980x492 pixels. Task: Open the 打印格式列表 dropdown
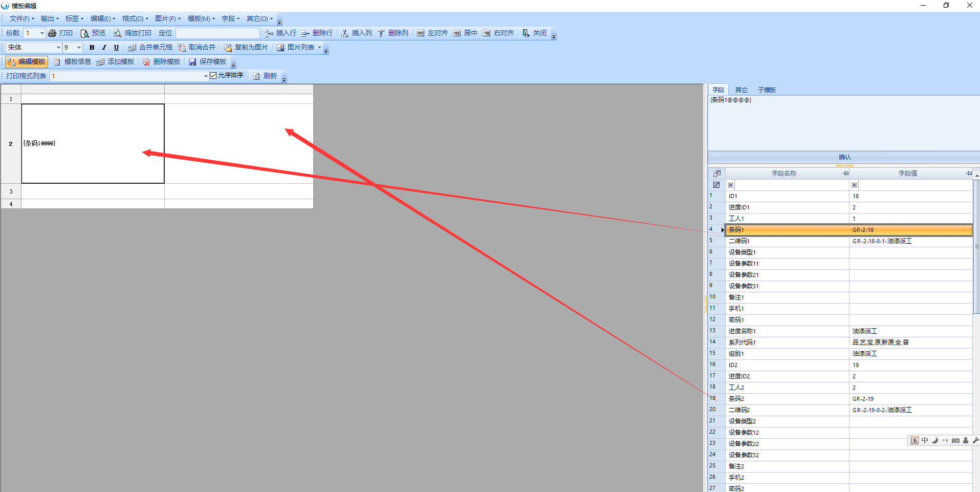click(x=206, y=76)
